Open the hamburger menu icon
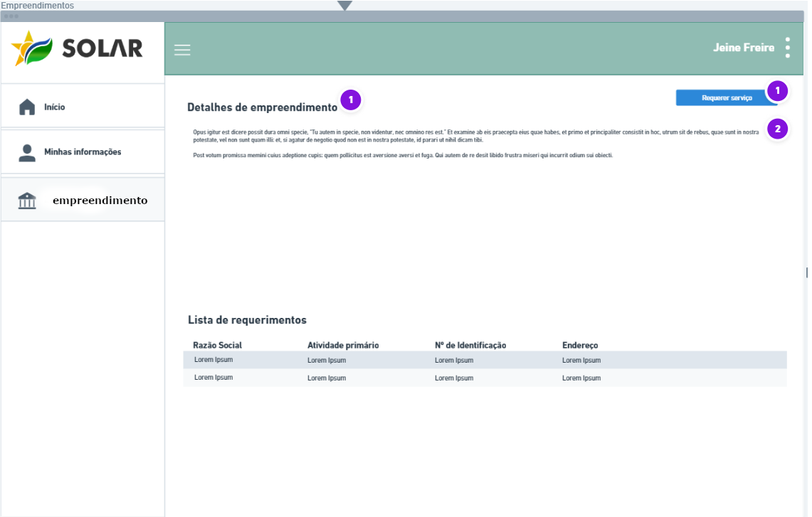The image size is (812, 517). click(182, 50)
